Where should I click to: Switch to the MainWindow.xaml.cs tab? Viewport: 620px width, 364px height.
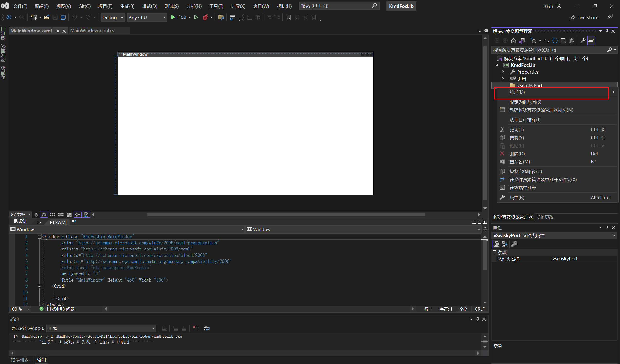pyautogui.click(x=92, y=30)
